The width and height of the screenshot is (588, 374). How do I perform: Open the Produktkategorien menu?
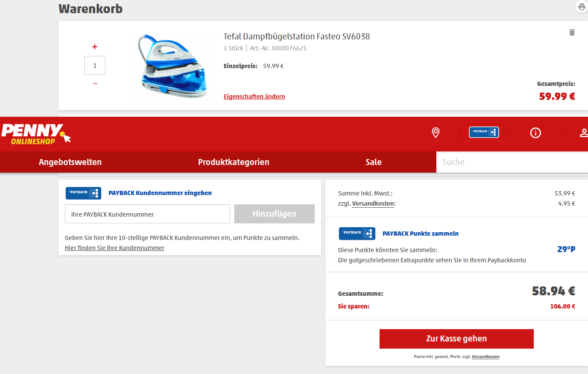233,162
